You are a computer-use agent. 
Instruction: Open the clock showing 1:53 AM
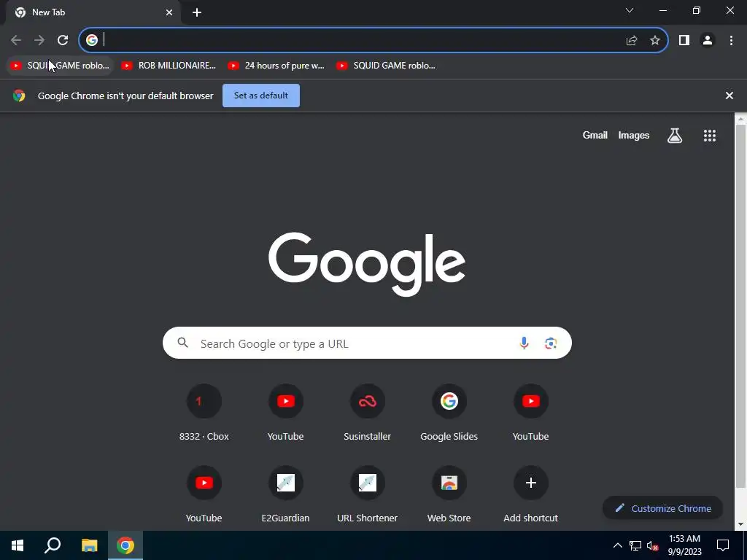pyautogui.click(x=684, y=545)
